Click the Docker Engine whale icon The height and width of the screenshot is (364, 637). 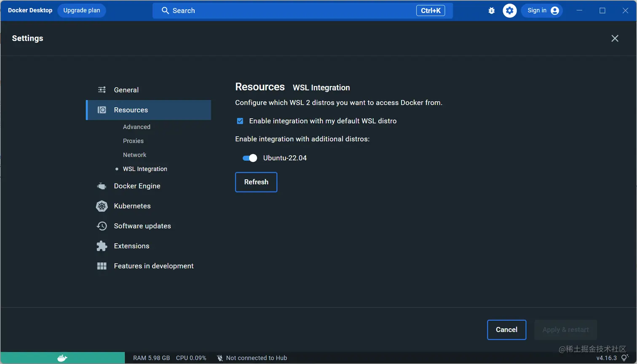(x=102, y=186)
